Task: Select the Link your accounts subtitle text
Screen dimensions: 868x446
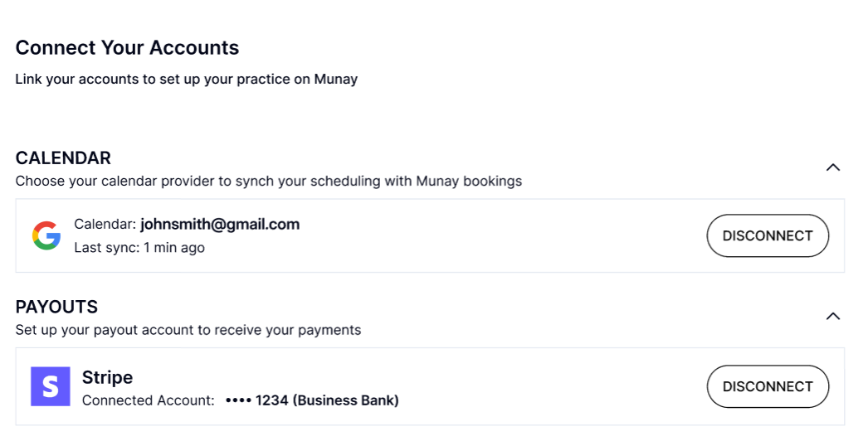Action: pyautogui.click(x=187, y=79)
